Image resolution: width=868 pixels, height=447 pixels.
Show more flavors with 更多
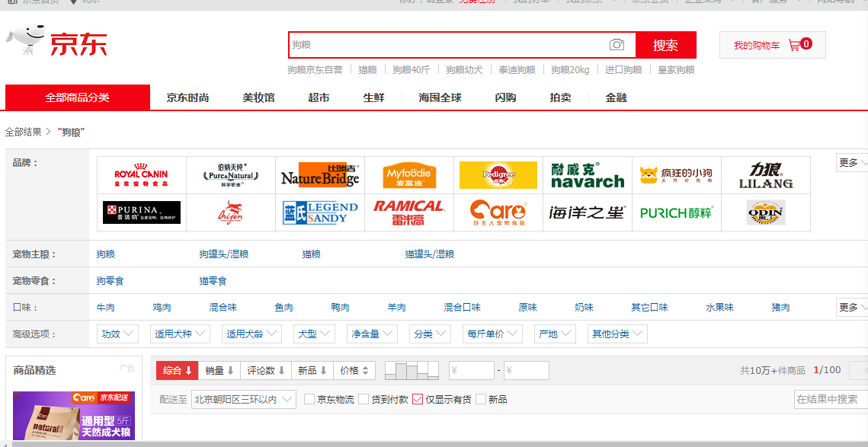click(x=852, y=307)
